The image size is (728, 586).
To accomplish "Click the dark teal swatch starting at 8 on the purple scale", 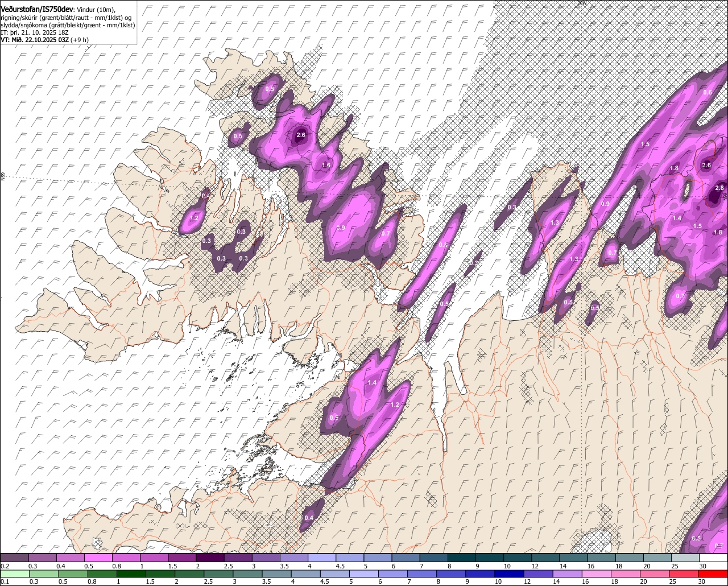I will click(x=462, y=558).
